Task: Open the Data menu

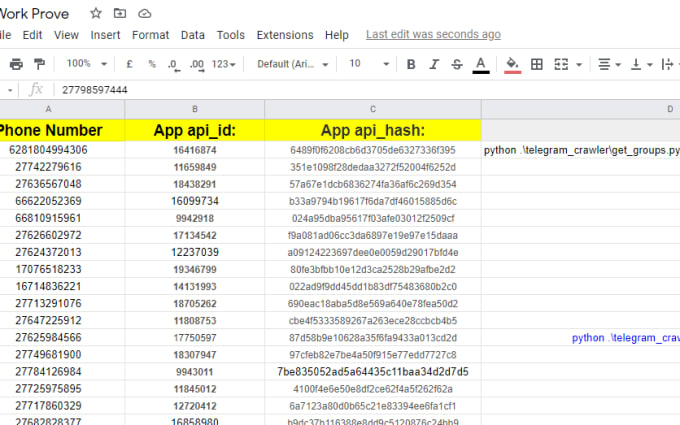Action: (x=193, y=35)
